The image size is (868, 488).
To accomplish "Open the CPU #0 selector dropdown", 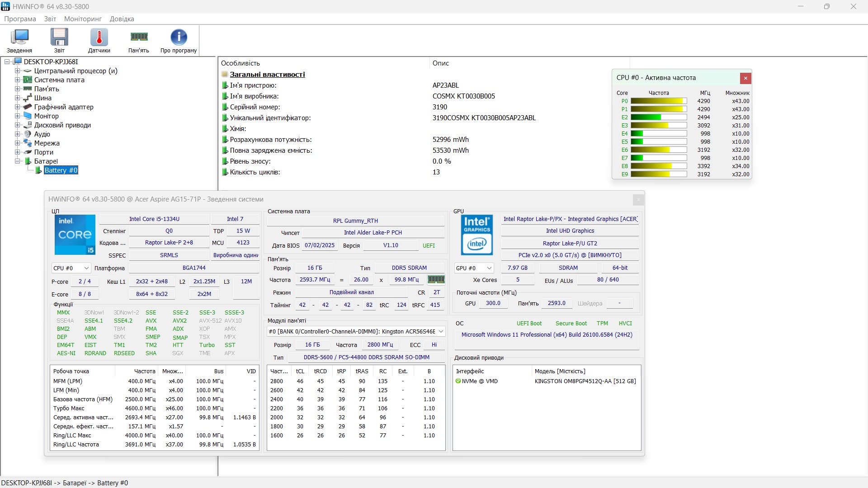I will 71,268.
